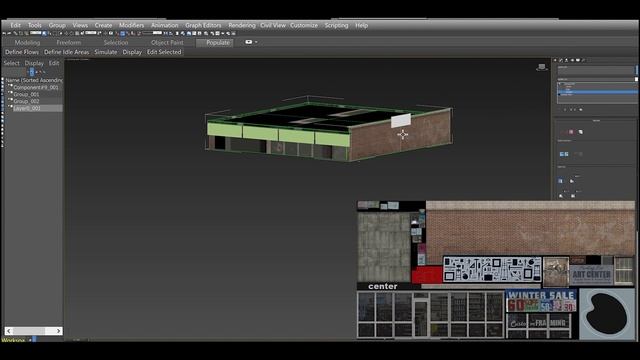Viewport: 640px width, 360px height.
Task: Click Scene Explorer scroll right arrow
Action: tap(58, 331)
